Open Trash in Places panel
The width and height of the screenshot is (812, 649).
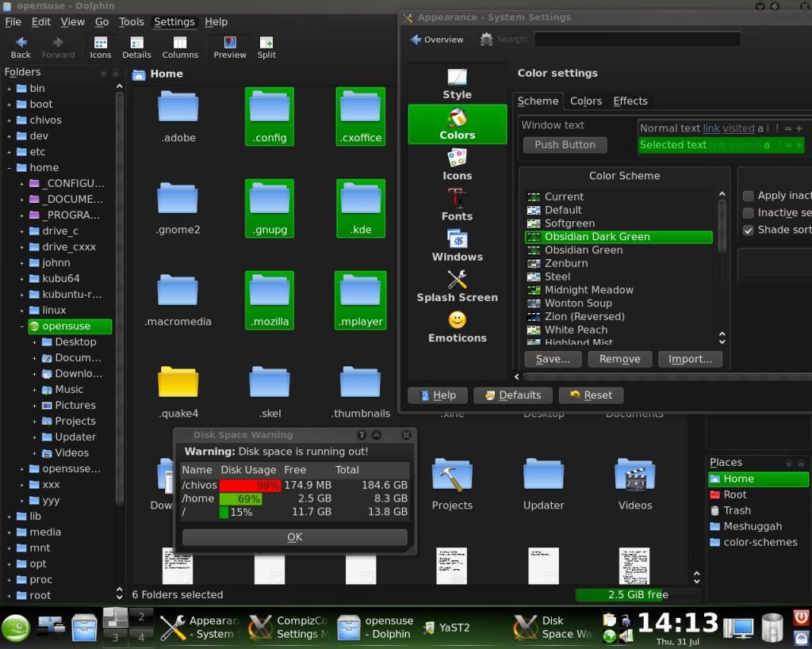tap(758, 511)
